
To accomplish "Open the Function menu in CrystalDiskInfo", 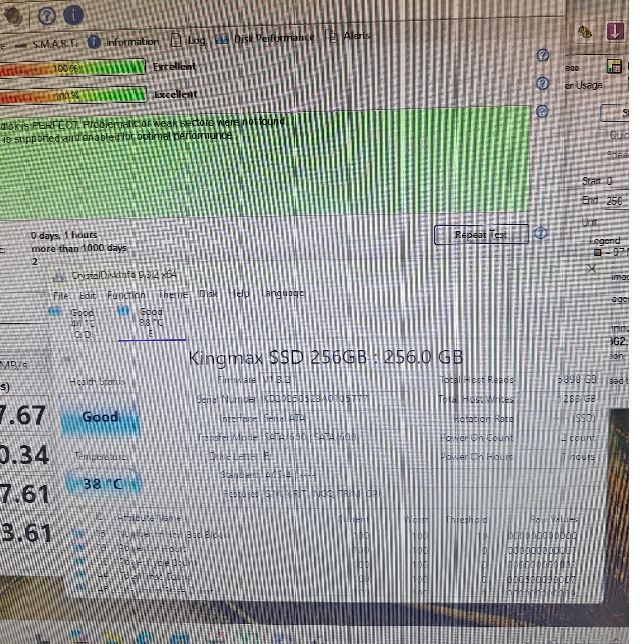I will click(126, 295).
